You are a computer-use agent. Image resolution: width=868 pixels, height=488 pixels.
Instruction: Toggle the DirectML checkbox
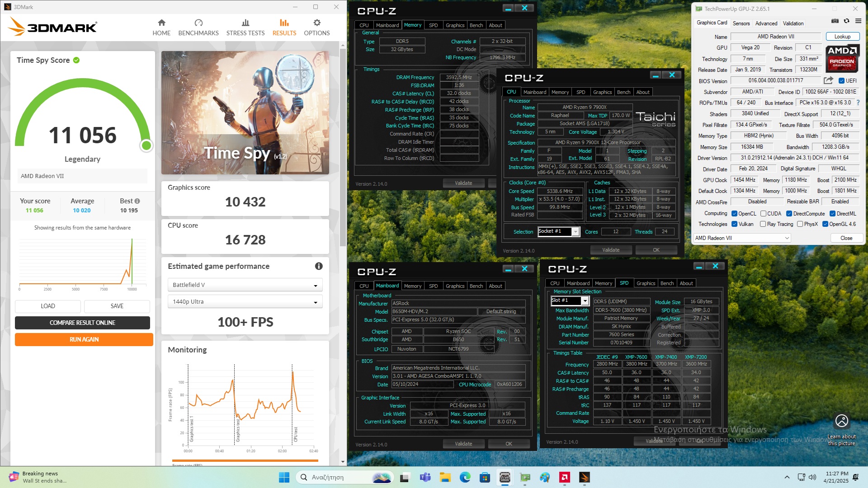(832, 214)
